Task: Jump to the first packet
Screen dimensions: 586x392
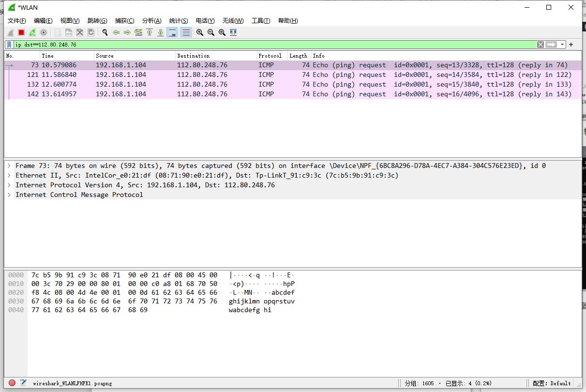Action: 150,32
